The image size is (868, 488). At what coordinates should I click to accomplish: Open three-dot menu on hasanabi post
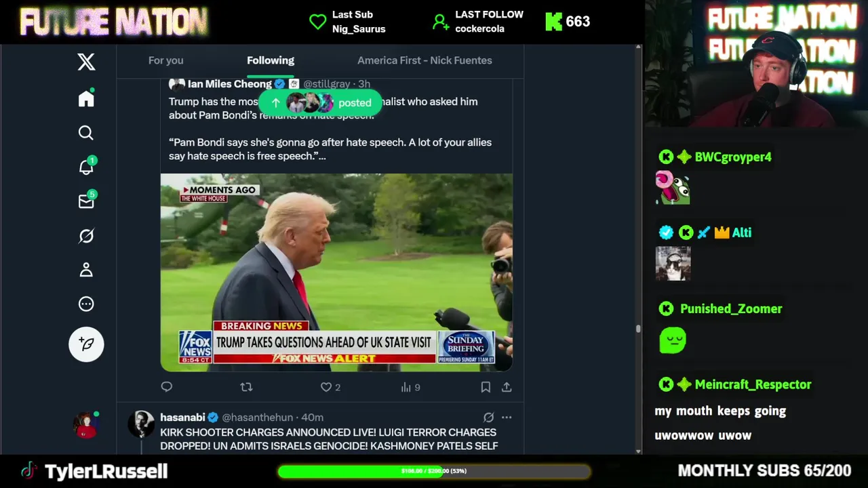pyautogui.click(x=507, y=418)
